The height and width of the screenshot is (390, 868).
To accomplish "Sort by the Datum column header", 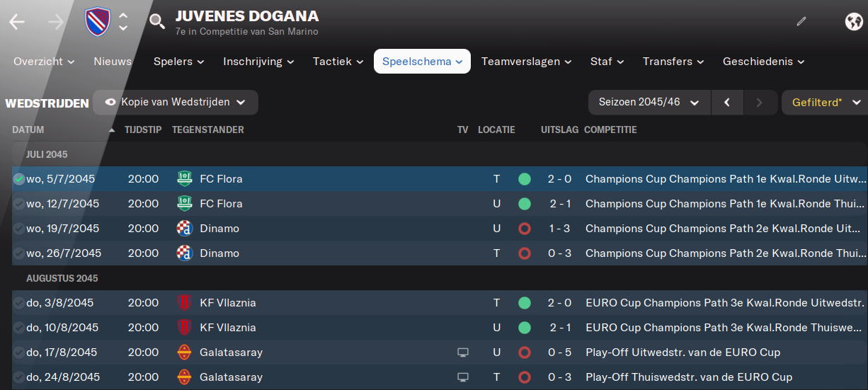I will (28, 130).
